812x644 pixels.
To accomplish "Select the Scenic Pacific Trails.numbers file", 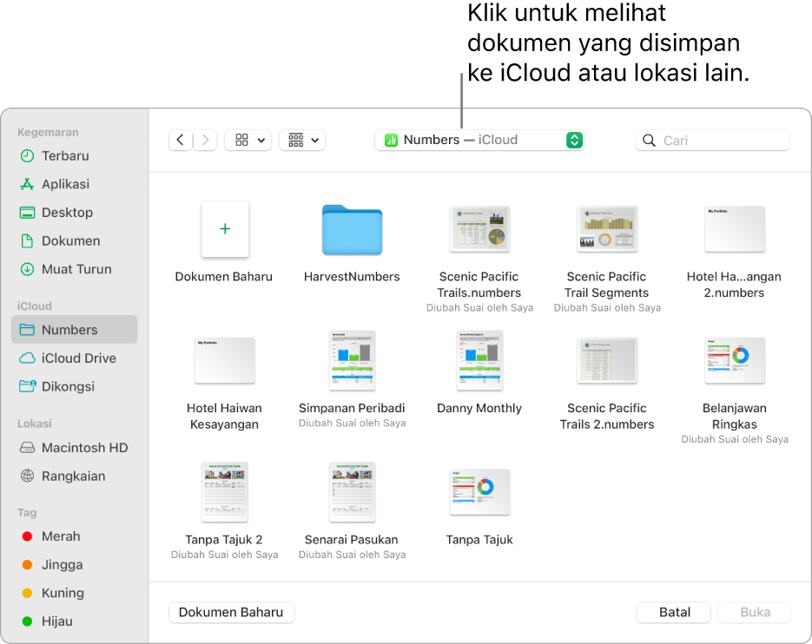I will click(479, 229).
